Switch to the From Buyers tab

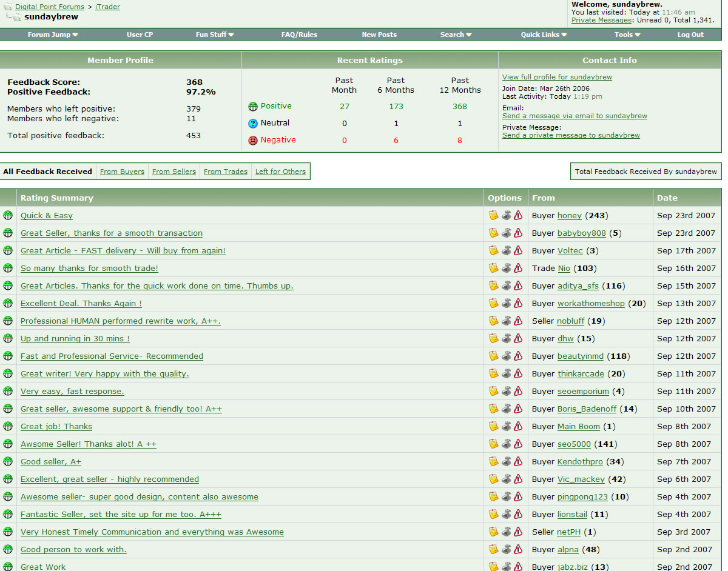pos(122,172)
